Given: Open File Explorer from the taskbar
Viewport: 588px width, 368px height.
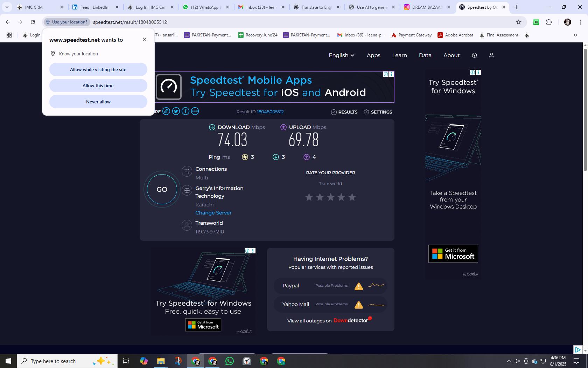Looking at the screenshot, I should [161, 361].
